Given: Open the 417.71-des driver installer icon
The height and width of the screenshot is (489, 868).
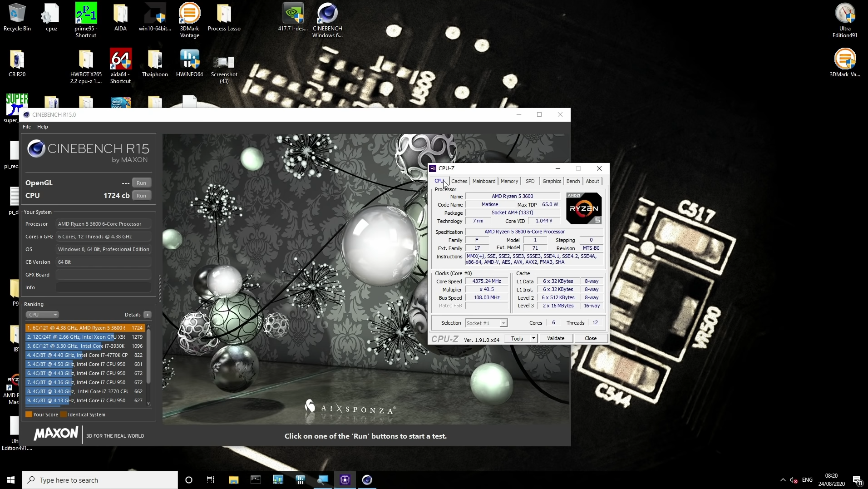Looking at the screenshot, I should [x=293, y=17].
